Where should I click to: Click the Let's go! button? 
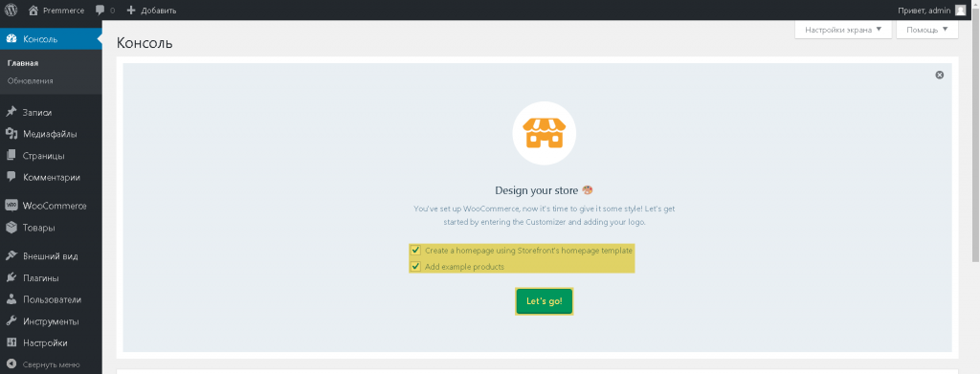[544, 301]
